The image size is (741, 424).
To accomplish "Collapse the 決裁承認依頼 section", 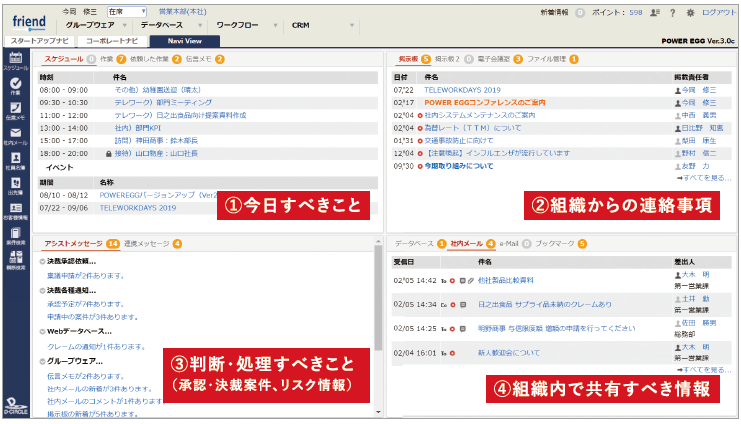I will (x=43, y=260).
